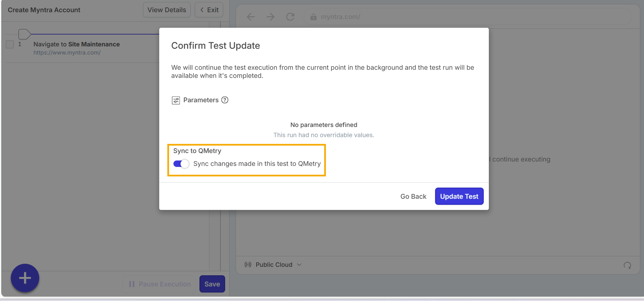Image resolution: width=644 pixels, height=301 pixels.
Task: Click the broadcast icon next to Public Cloud
Action: click(248, 265)
